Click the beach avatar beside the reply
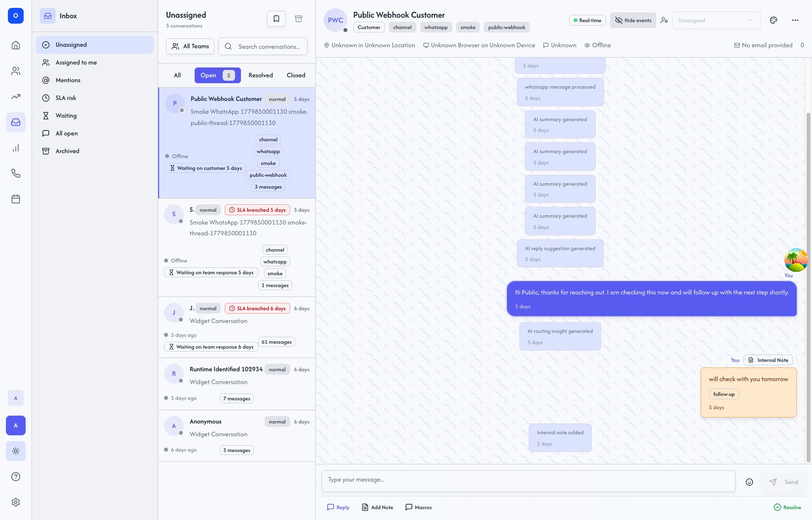 796,260
